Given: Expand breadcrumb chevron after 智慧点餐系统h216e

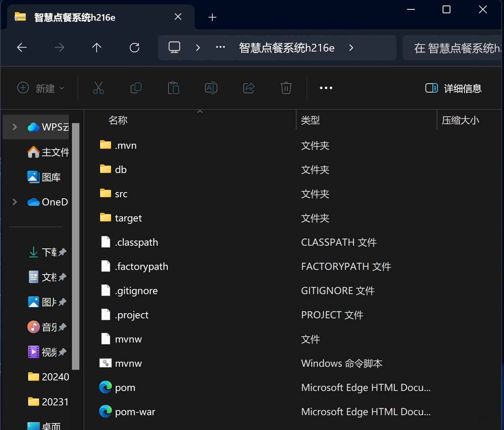Looking at the screenshot, I should tap(351, 48).
